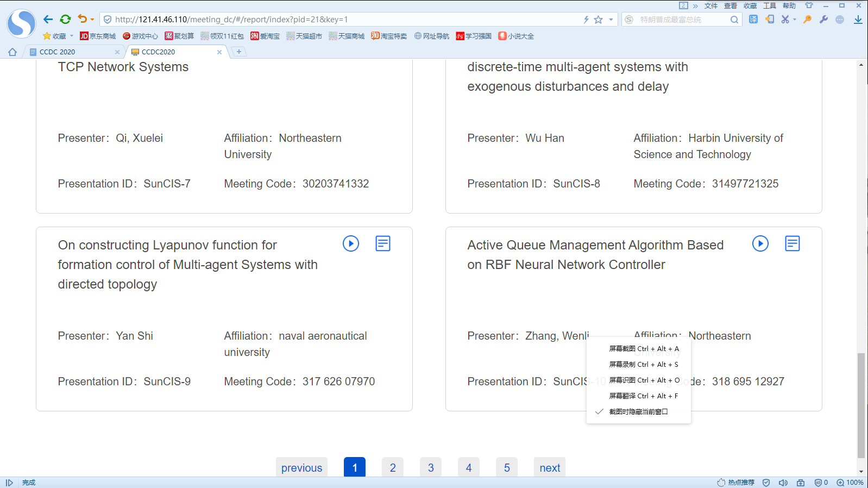
Task: Click the key password manager icon
Action: (x=808, y=20)
